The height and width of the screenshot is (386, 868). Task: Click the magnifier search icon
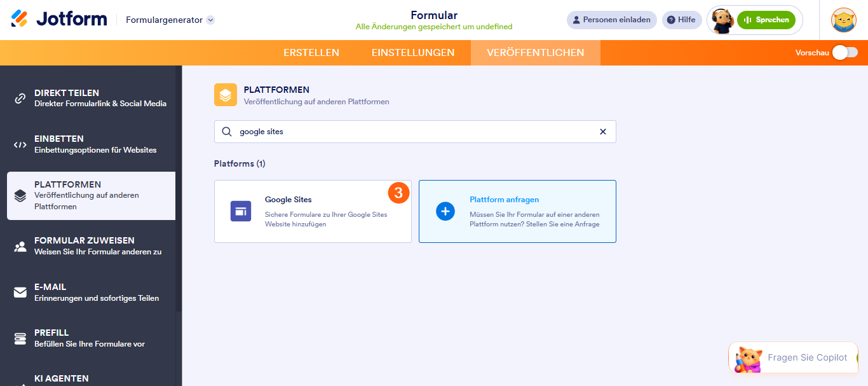pyautogui.click(x=227, y=132)
